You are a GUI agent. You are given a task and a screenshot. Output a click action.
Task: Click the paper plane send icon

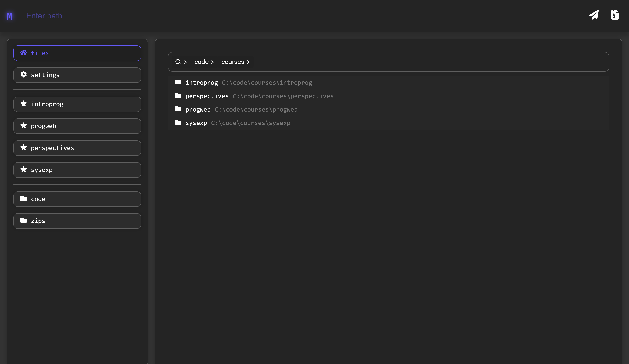[594, 15]
